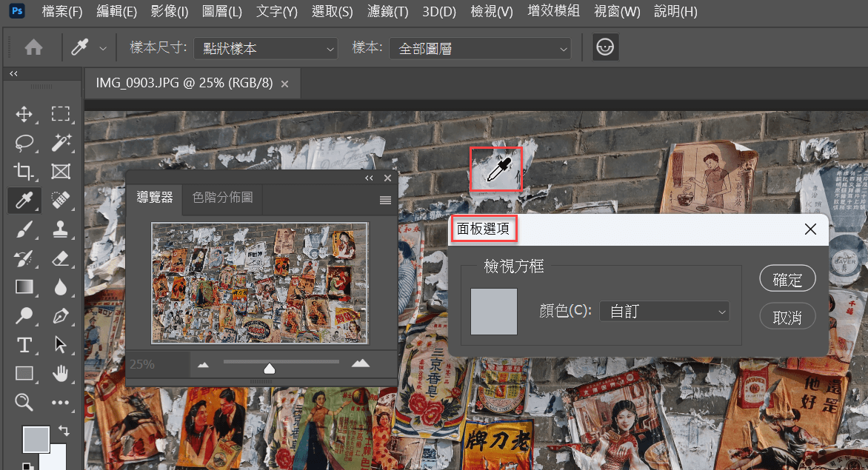Collapse the Navigator panel with double arrows
This screenshot has width=868, height=470.
coord(370,178)
